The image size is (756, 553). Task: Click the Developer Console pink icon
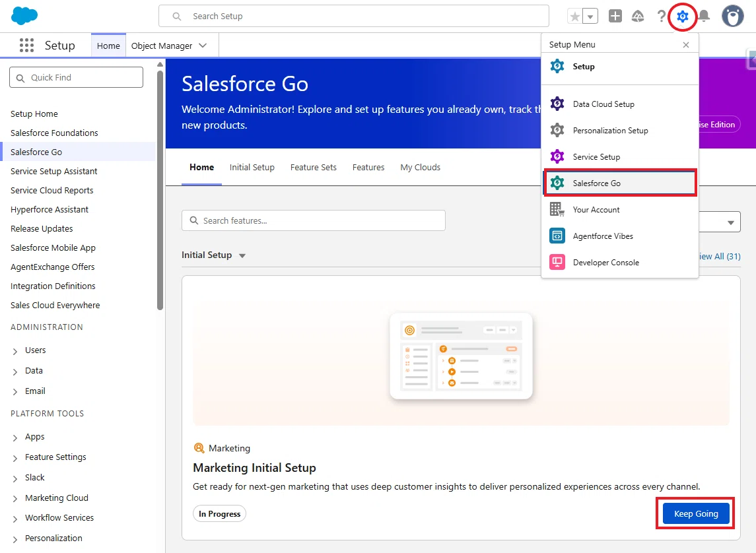[x=557, y=262]
